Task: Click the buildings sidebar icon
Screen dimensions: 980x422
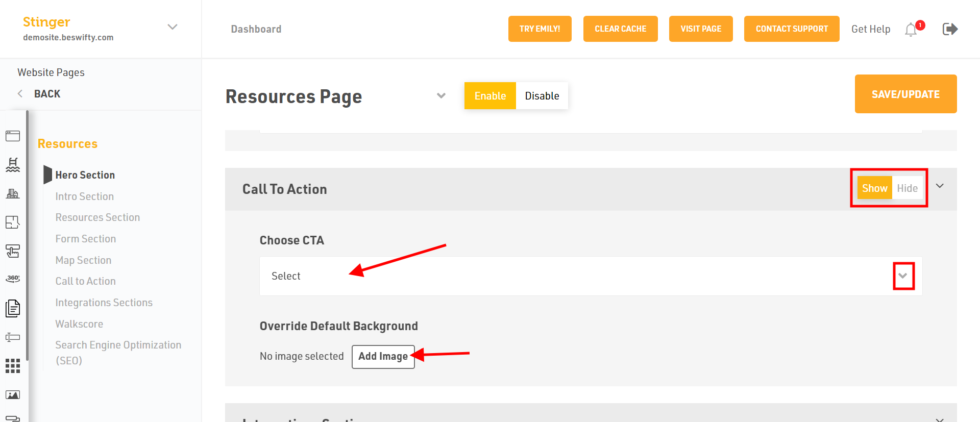Action: click(x=13, y=193)
